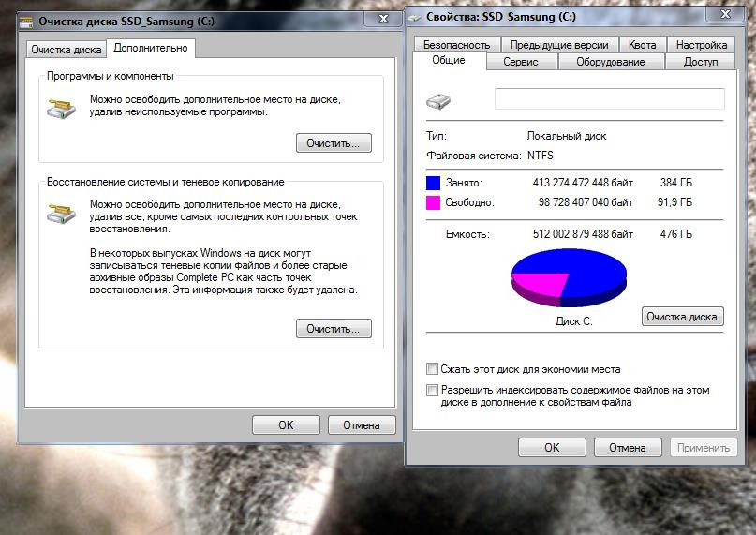The width and height of the screenshot is (756, 535).
Task: Select the Сервис tab
Action: tap(521, 62)
